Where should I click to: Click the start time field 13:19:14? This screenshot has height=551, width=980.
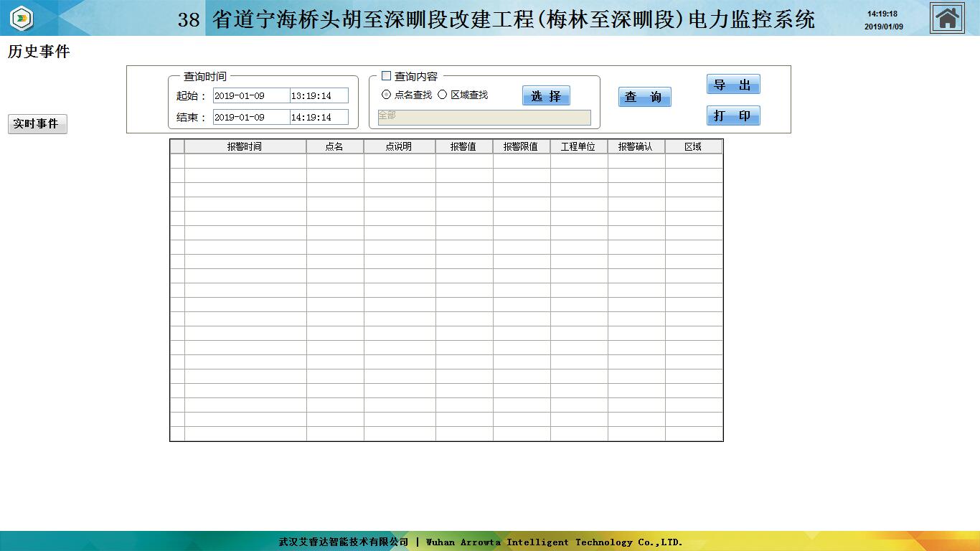(319, 95)
